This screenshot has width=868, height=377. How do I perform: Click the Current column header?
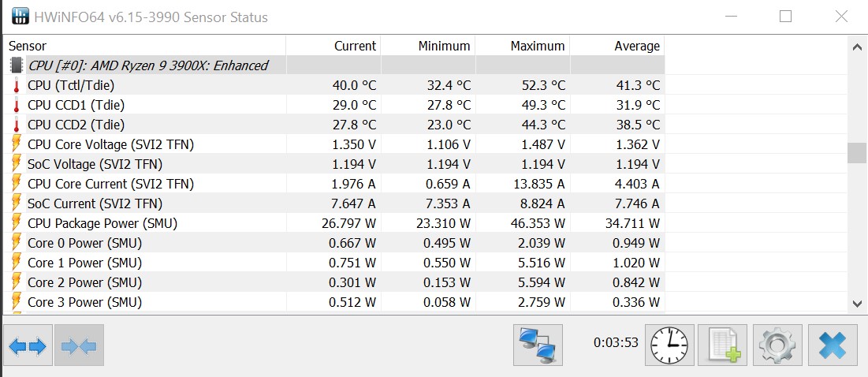(x=333, y=46)
